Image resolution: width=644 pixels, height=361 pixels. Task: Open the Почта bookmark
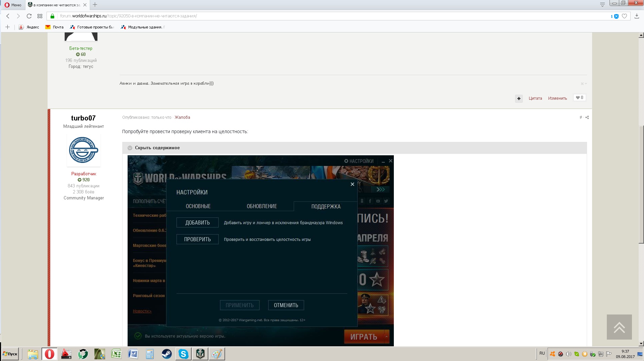point(54,27)
